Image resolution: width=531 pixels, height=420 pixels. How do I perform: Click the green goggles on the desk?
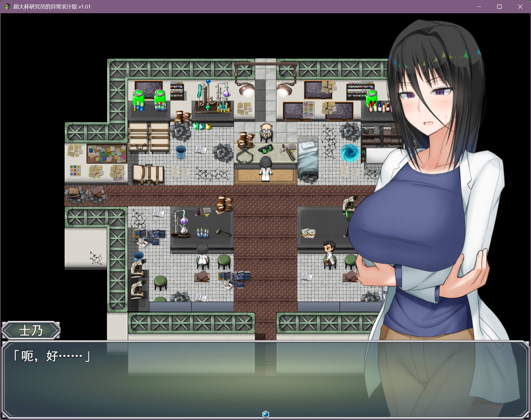[265, 149]
